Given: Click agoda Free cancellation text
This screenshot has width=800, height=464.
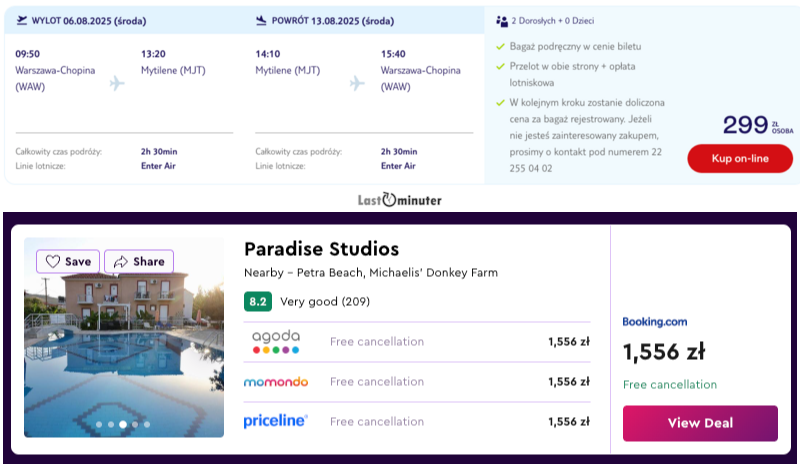Looking at the screenshot, I should 377,341.
